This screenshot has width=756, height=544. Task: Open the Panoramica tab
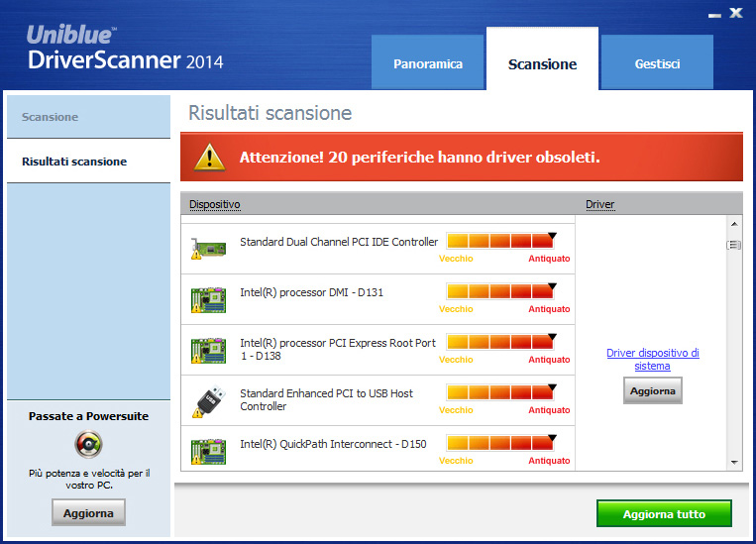tap(428, 63)
